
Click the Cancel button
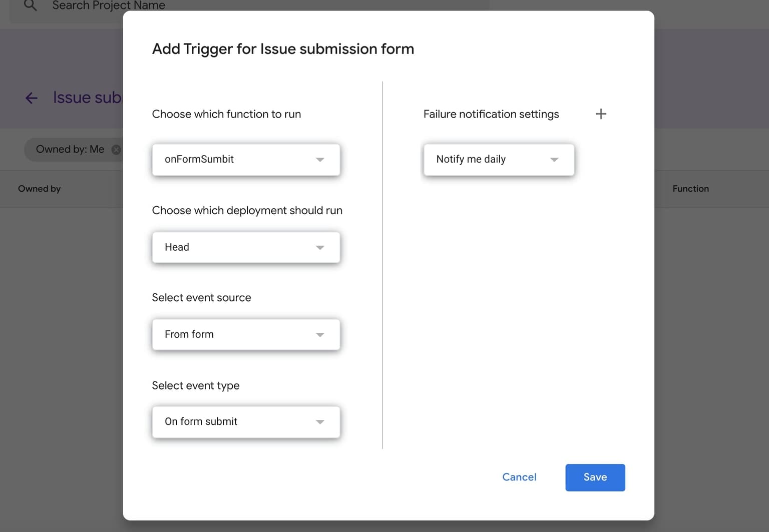(519, 477)
